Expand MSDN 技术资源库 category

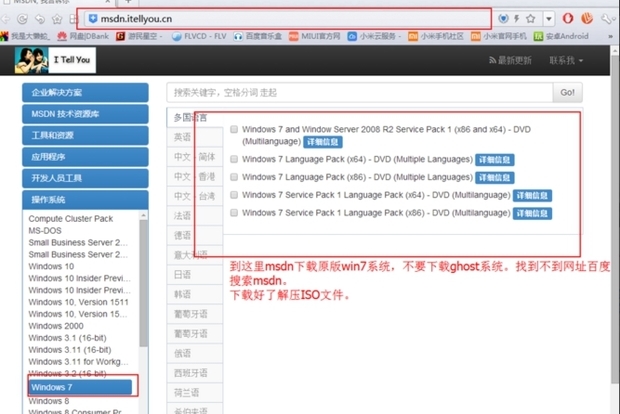(85, 114)
